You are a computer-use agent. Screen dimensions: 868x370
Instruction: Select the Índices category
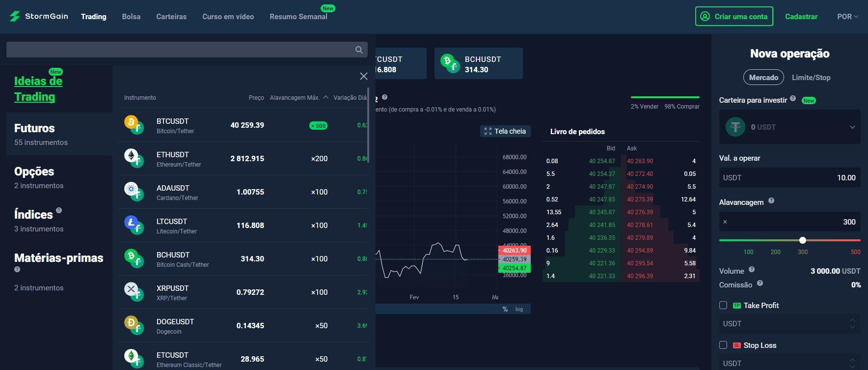click(x=59, y=221)
